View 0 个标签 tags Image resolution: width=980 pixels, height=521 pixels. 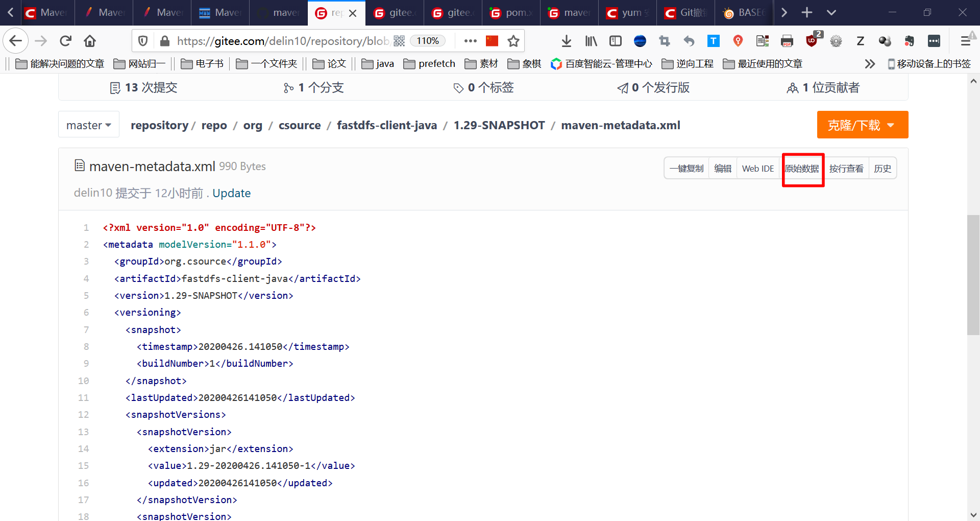pyautogui.click(x=483, y=87)
